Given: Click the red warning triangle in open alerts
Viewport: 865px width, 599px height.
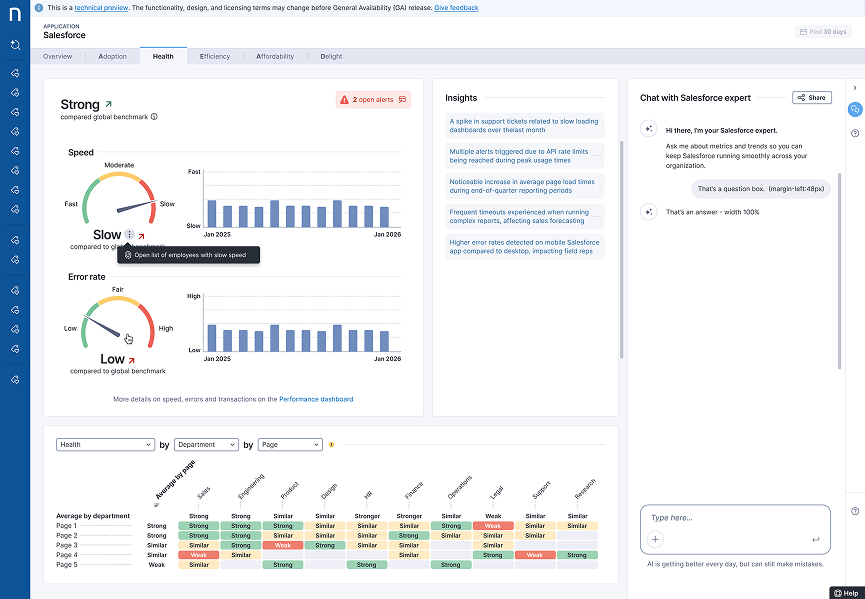Looking at the screenshot, I should tap(344, 100).
